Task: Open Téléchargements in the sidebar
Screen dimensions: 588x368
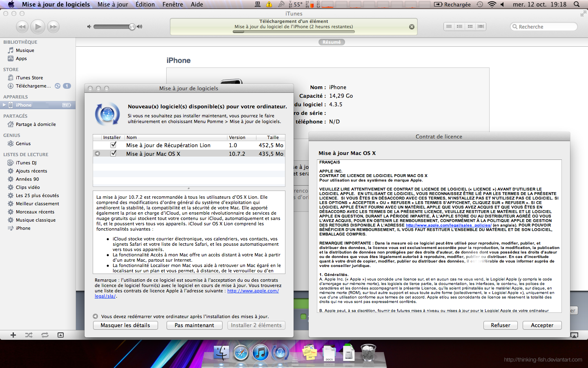Action: pyautogui.click(x=33, y=86)
